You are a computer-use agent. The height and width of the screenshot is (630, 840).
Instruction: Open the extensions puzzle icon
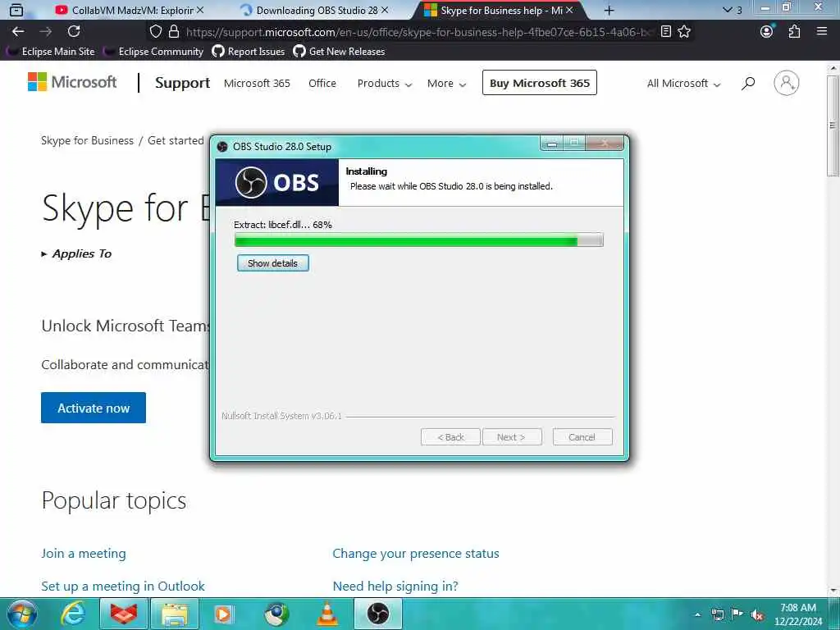[x=794, y=32]
